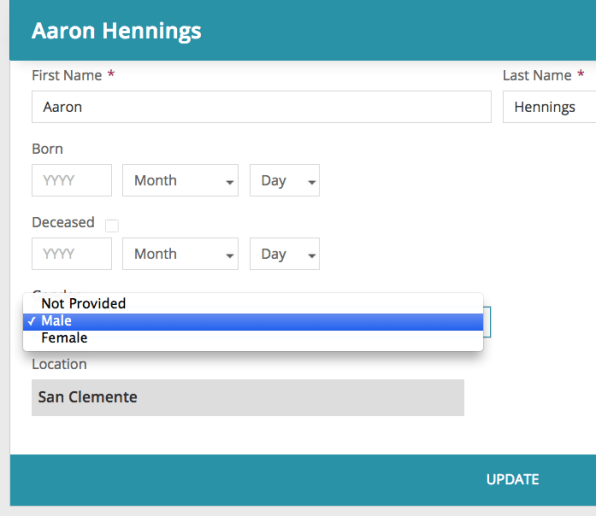This screenshot has height=516, width=596.
Task: Open the Born Day dropdown
Action: coord(285,180)
